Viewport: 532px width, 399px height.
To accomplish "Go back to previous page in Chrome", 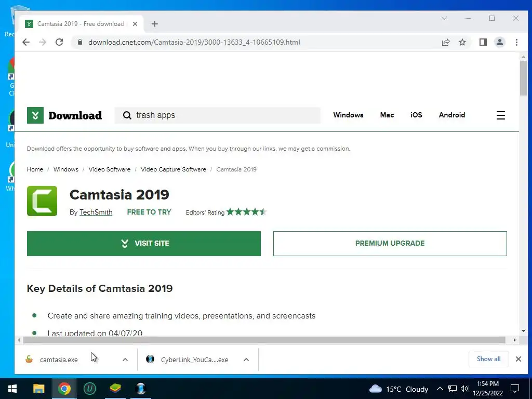I will pos(26,42).
